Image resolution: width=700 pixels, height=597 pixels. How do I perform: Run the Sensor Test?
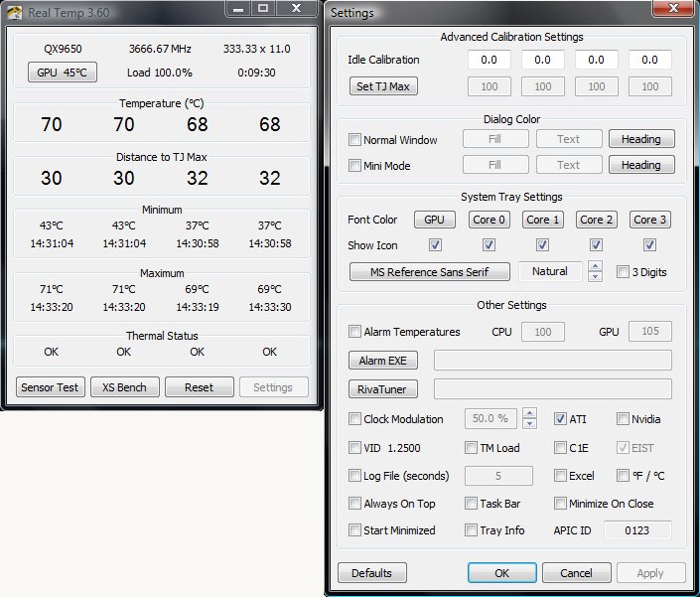[x=51, y=387]
